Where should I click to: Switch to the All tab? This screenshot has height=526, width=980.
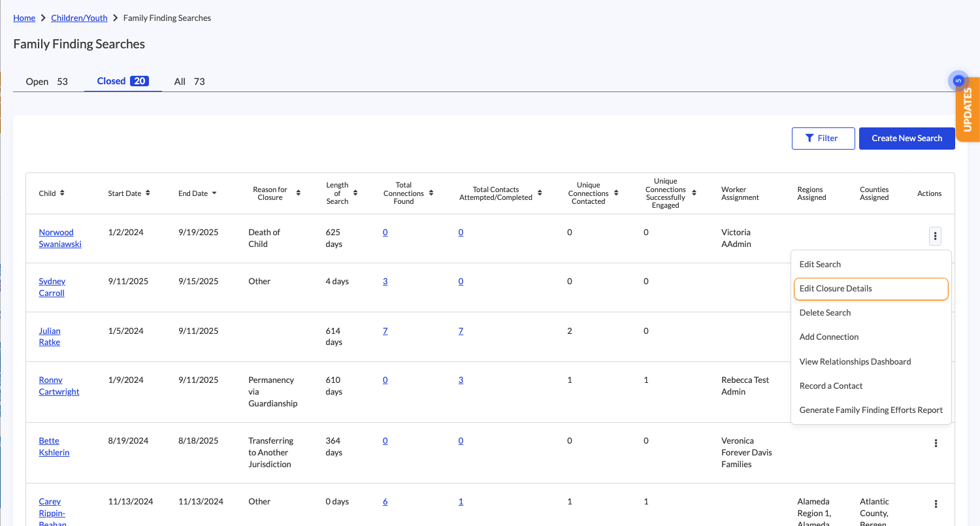click(189, 82)
